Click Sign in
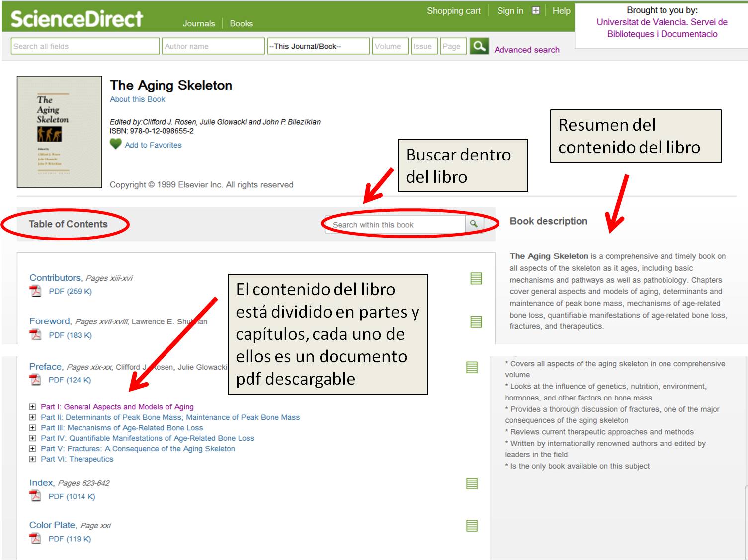This screenshot has width=748, height=560. point(510,11)
